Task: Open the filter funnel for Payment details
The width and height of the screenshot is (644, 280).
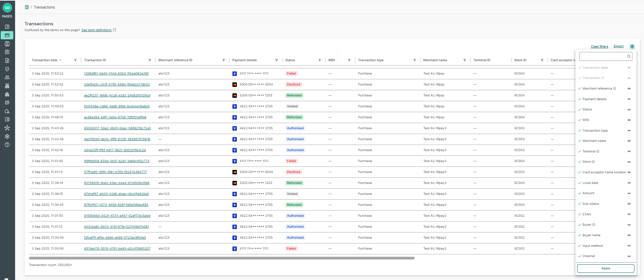Action: (x=276, y=60)
